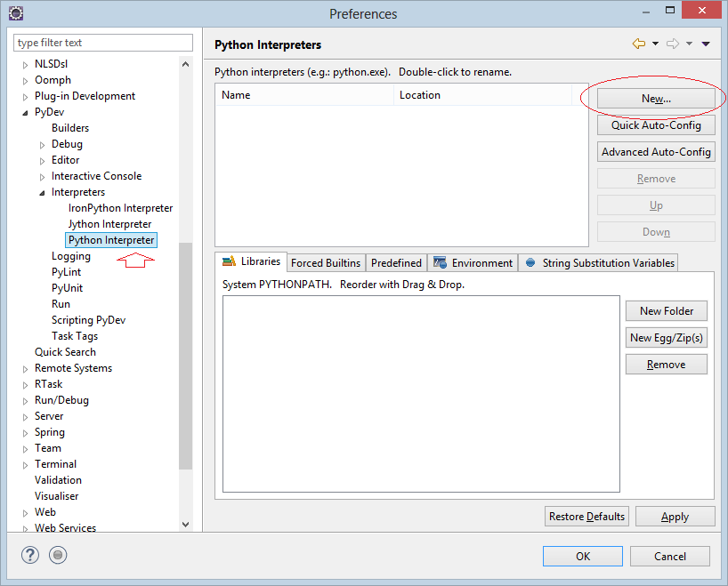
Task: Select the IronPython Interpreter tree item
Action: (x=121, y=208)
